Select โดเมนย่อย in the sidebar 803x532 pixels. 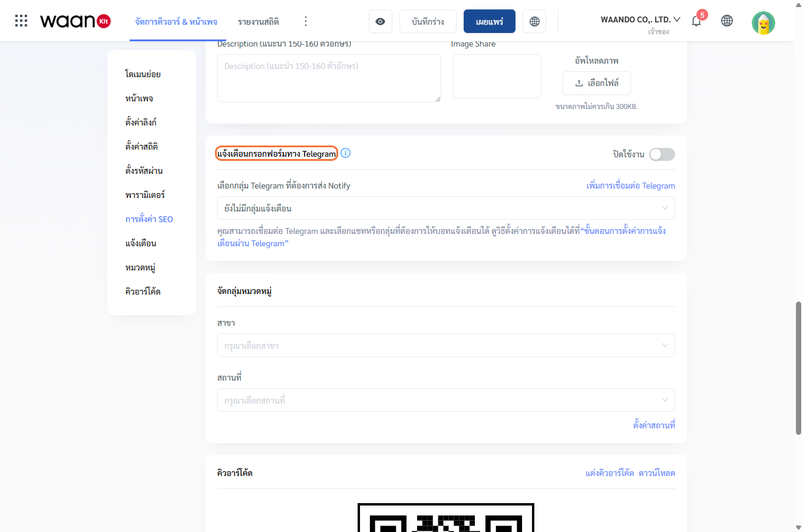tap(143, 74)
